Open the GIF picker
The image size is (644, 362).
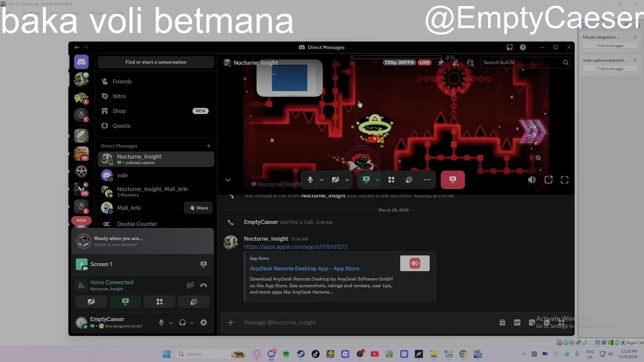pyautogui.click(x=517, y=322)
